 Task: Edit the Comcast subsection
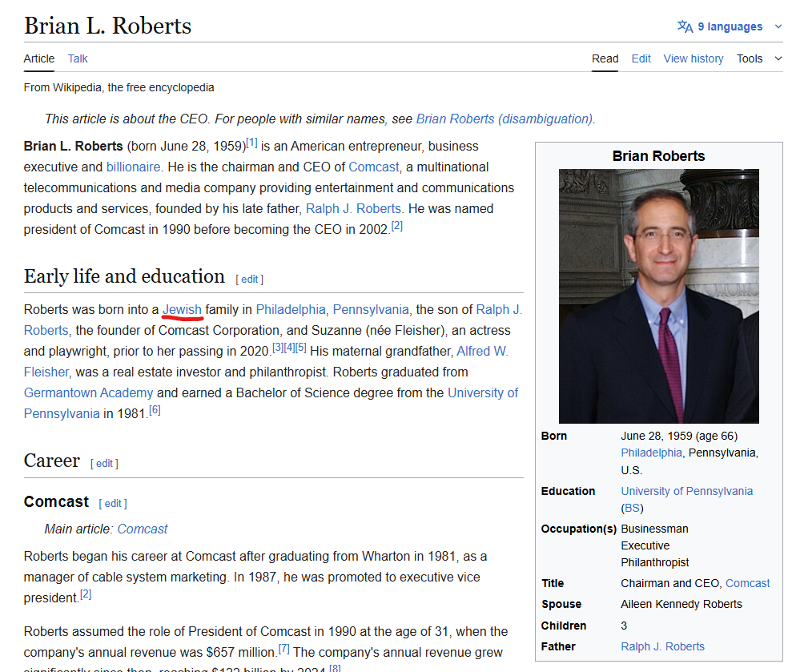pos(113,504)
